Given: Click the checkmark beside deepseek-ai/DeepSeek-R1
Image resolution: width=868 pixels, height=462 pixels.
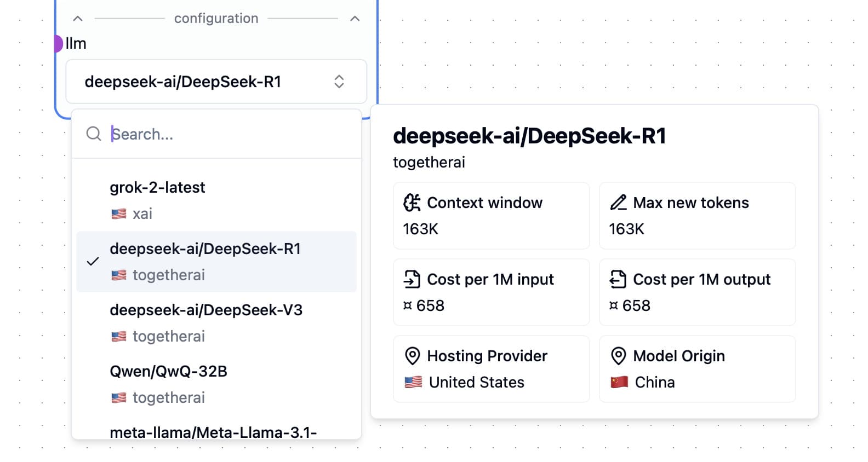Looking at the screenshot, I should pyautogui.click(x=93, y=262).
